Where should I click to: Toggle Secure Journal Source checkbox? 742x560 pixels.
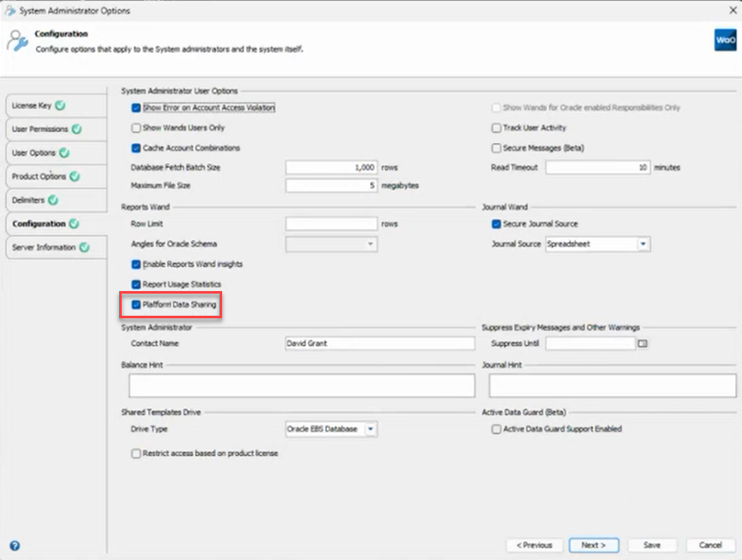[496, 224]
